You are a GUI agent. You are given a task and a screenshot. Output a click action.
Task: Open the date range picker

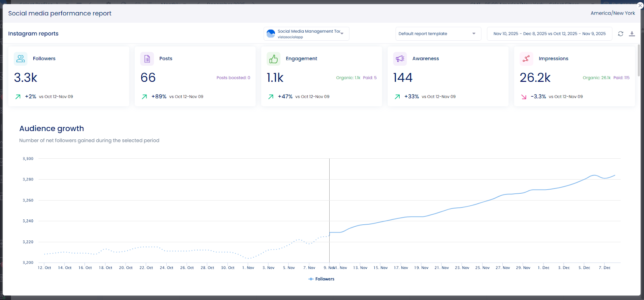point(549,34)
